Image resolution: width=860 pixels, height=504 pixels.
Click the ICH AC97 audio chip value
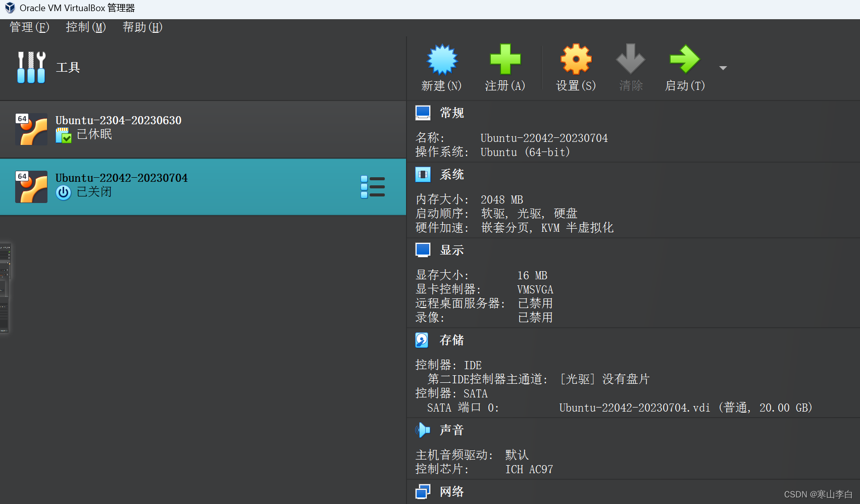529,469
